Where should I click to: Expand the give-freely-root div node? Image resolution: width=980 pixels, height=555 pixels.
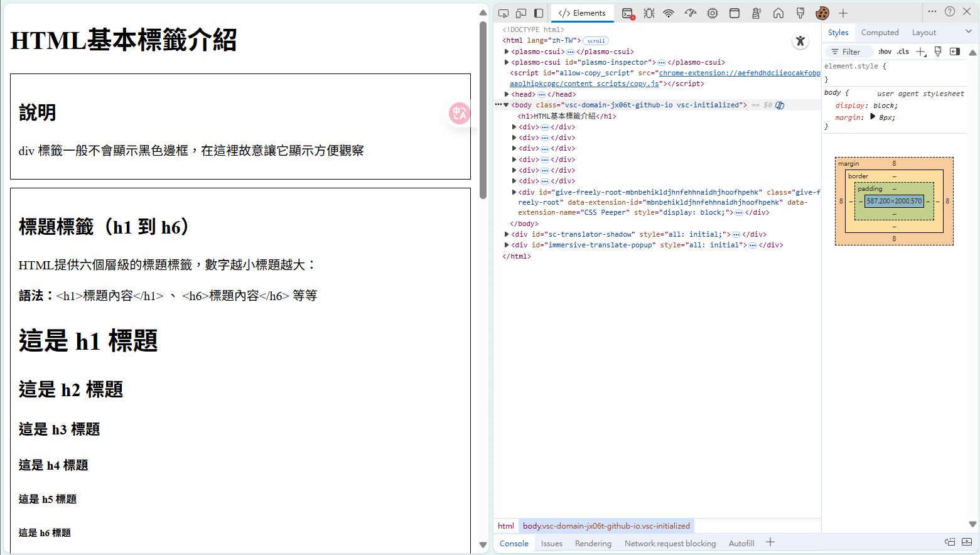(x=514, y=192)
